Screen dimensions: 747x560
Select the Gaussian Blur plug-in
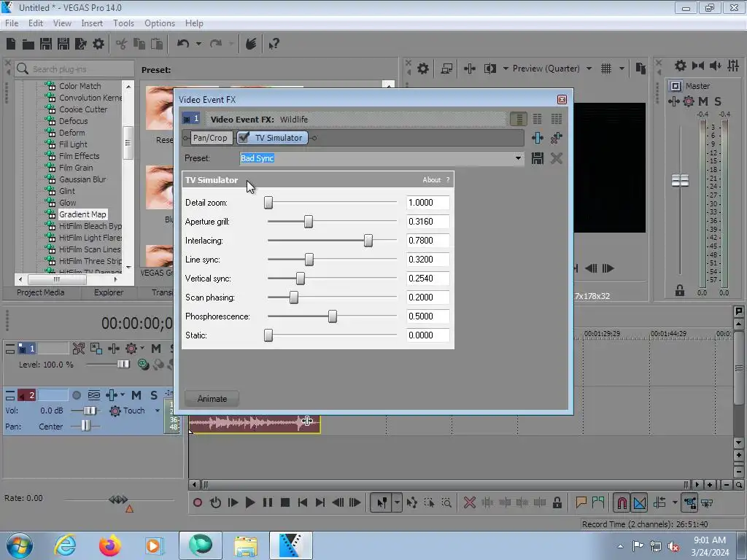[x=82, y=179]
